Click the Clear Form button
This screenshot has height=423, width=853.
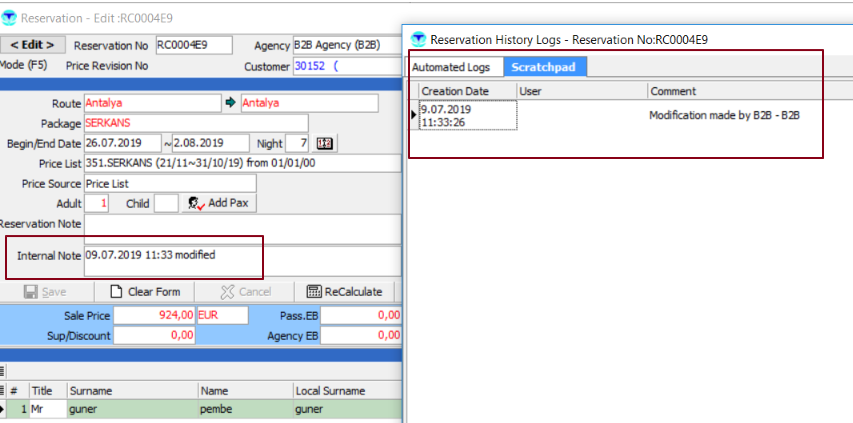click(145, 291)
